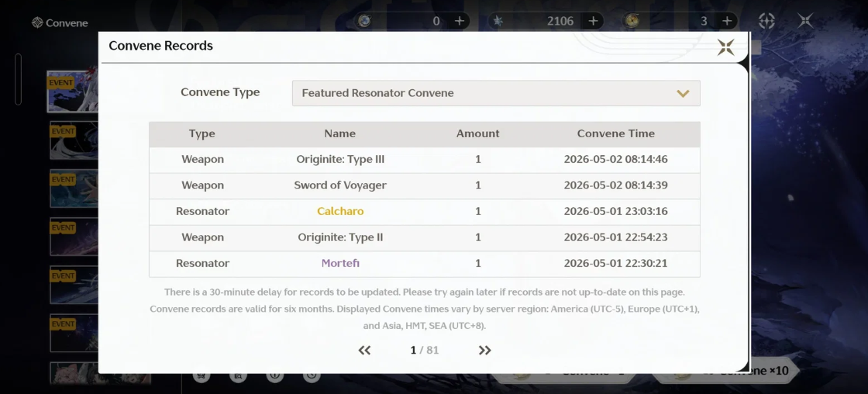
Task: Exit the Convene screen with top-right X
Action: (805, 21)
